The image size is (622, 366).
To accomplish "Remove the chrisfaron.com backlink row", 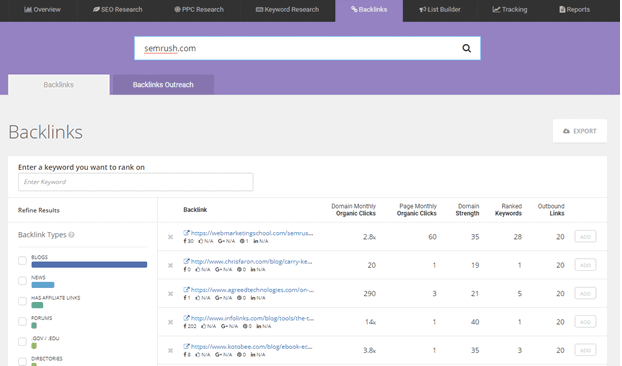I will pos(171,265).
